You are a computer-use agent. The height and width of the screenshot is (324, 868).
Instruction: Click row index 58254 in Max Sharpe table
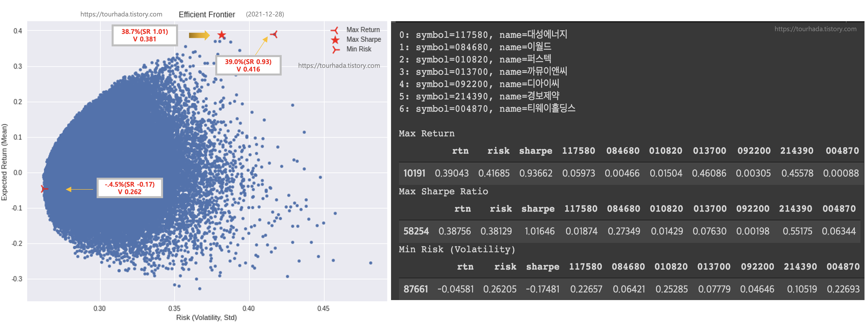pyautogui.click(x=416, y=231)
